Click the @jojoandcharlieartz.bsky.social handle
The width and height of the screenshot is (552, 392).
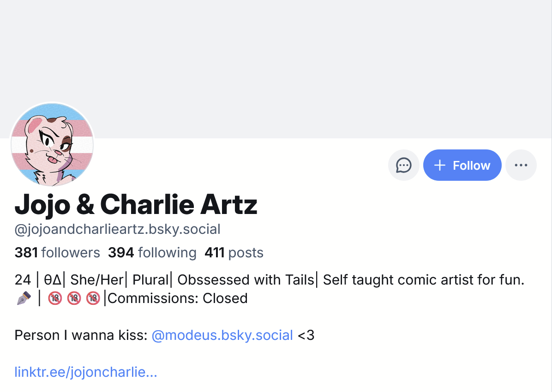point(117,229)
